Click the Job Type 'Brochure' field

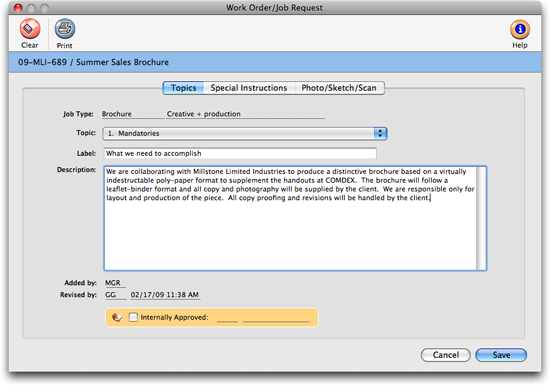point(133,114)
